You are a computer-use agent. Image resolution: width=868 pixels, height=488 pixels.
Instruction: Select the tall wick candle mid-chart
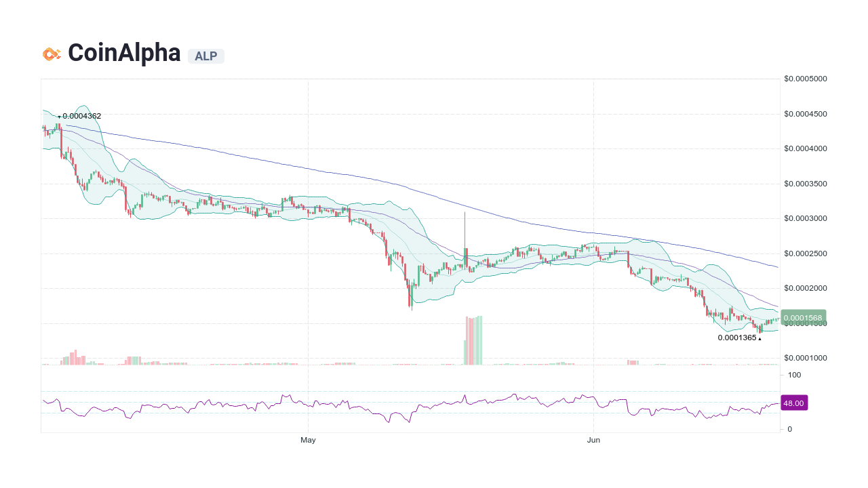[x=465, y=234]
